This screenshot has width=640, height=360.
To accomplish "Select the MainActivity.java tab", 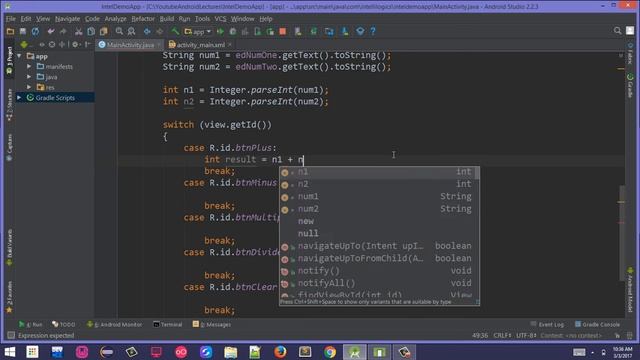I will [130, 45].
